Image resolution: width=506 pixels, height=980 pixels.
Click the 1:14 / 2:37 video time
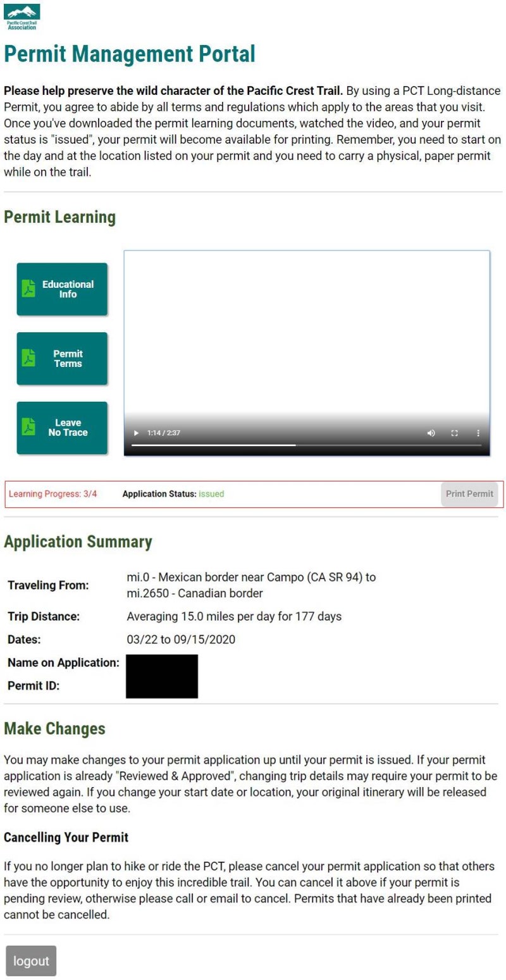(x=164, y=433)
